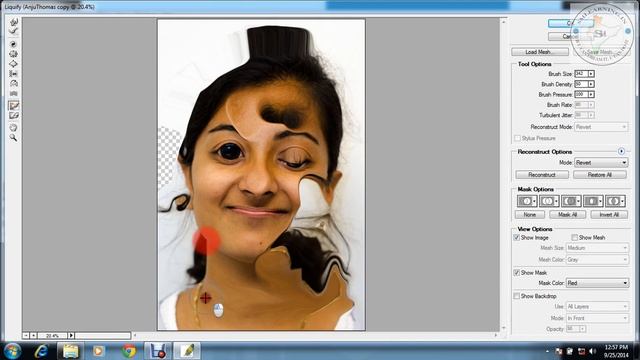Open the Mesh Size dropdown
640x360 pixels.
coord(597,248)
